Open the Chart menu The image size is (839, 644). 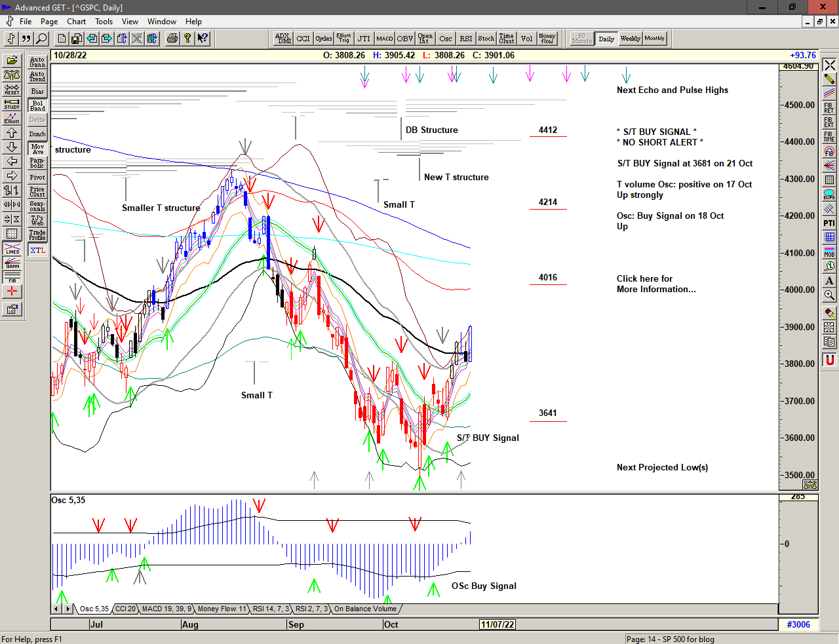tap(76, 22)
